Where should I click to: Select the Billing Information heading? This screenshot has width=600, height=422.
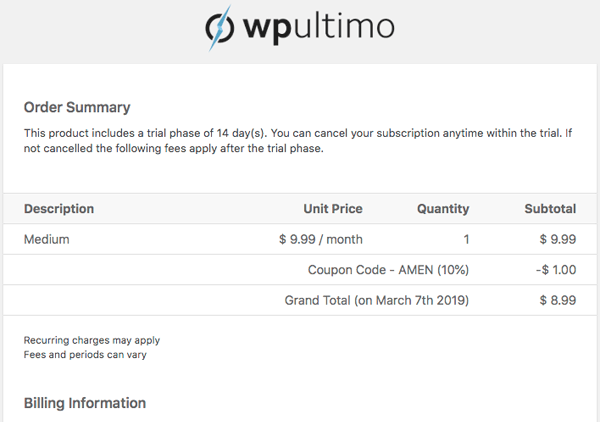[x=85, y=403]
